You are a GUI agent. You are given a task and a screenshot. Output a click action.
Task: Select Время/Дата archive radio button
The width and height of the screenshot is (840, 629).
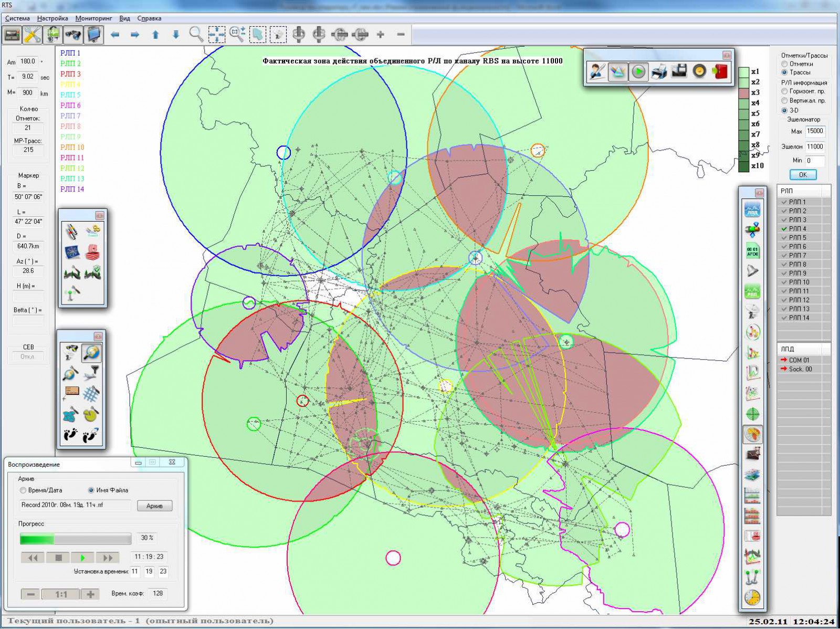[23, 490]
